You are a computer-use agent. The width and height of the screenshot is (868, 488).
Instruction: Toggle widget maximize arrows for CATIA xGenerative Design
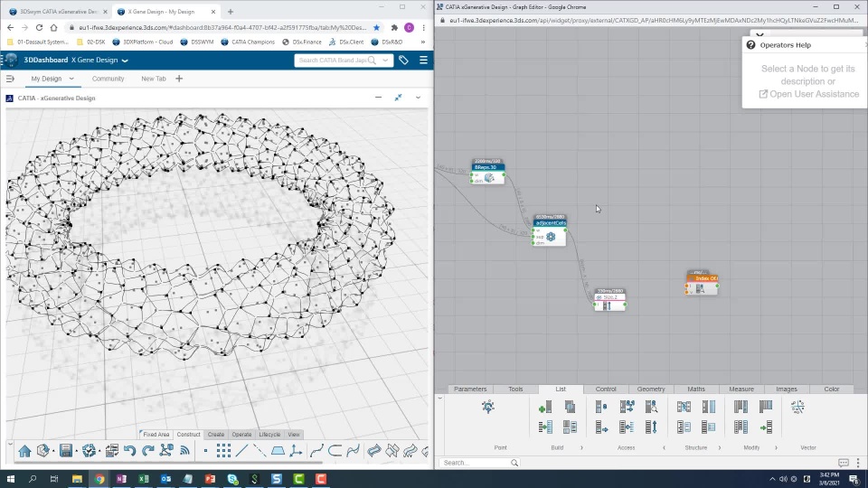(x=398, y=98)
